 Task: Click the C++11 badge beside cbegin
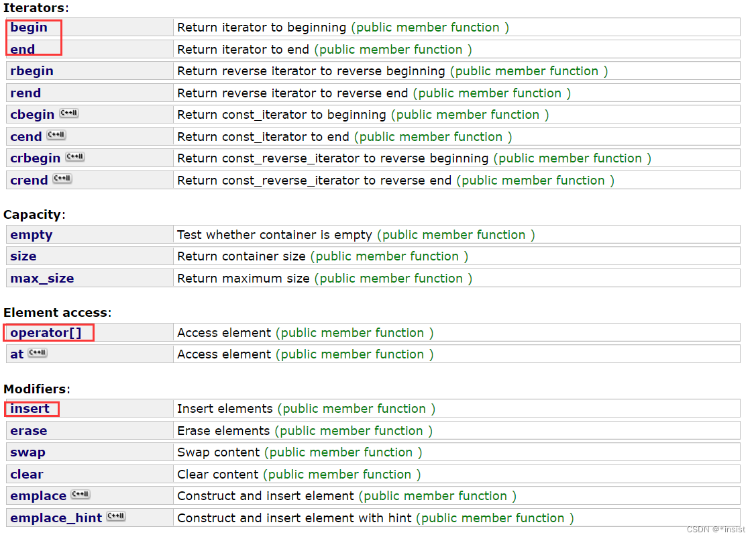click(69, 113)
